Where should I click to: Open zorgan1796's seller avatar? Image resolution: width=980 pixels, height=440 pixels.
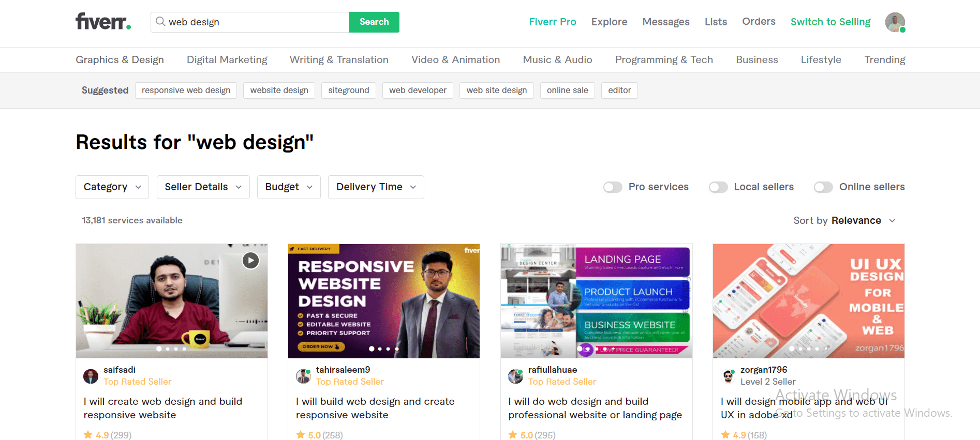(728, 376)
